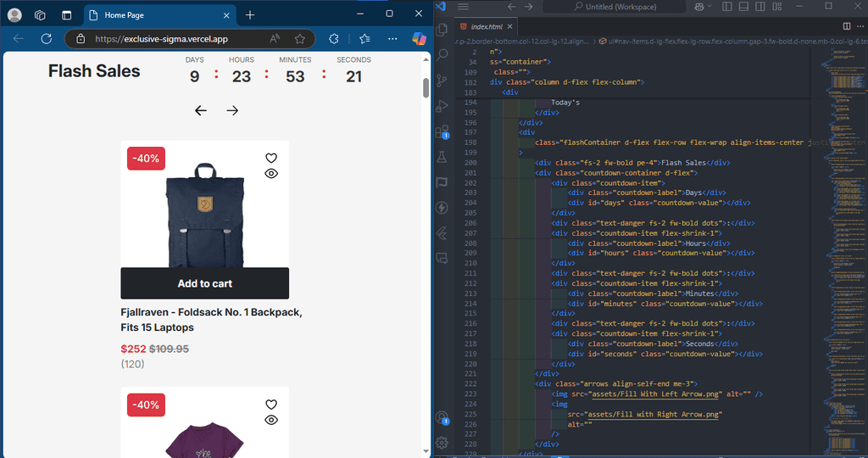Open the Source Control view
868x458 pixels.
click(x=442, y=81)
